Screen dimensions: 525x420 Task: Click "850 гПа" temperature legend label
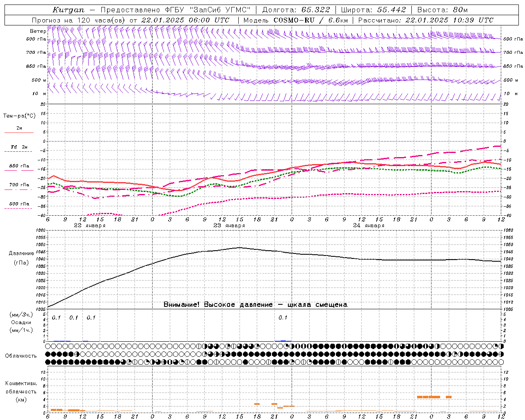[19, 166]
